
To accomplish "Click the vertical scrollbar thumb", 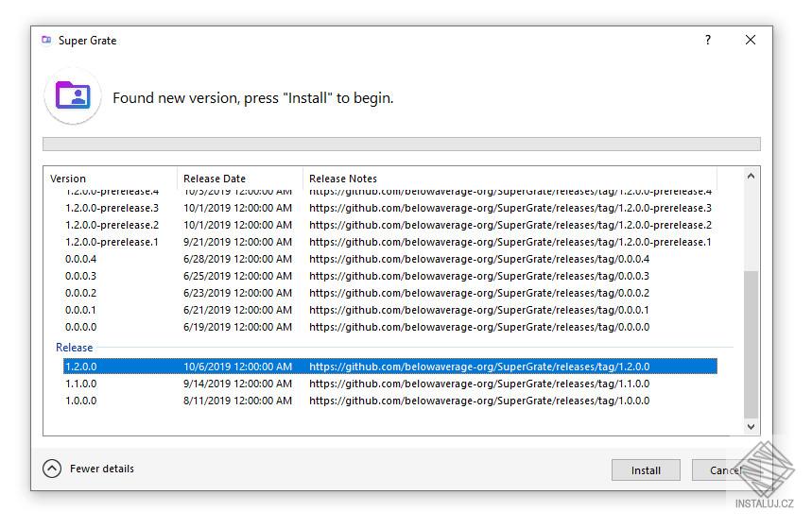I will click(751, 344).
